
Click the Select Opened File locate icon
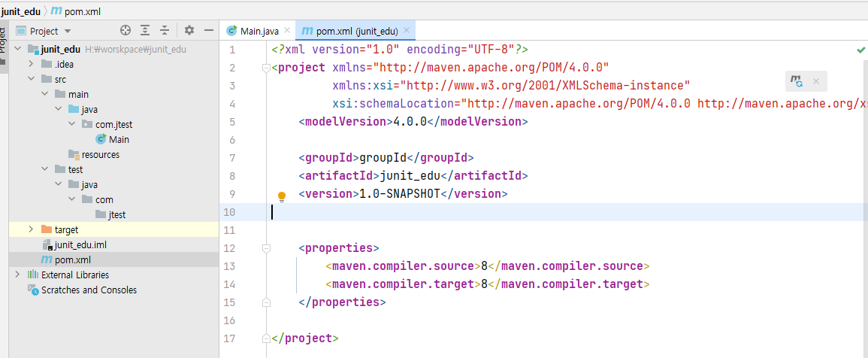tap(126, 31)
